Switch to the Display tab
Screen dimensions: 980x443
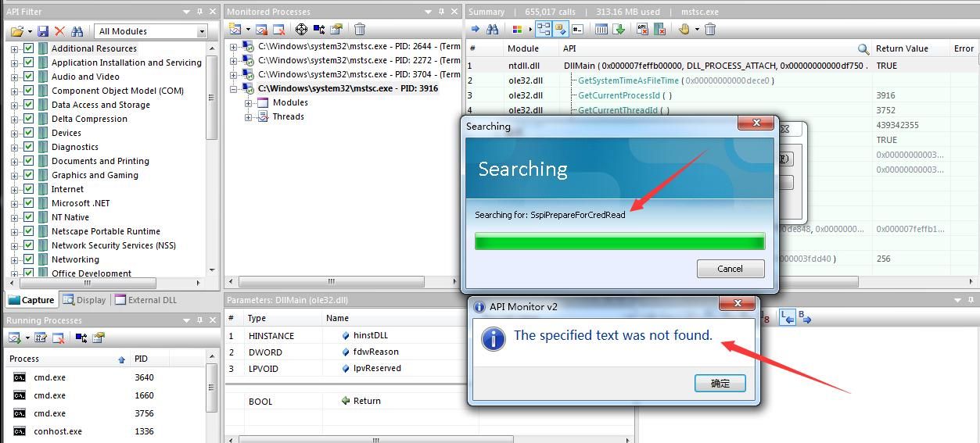[84, 300]
